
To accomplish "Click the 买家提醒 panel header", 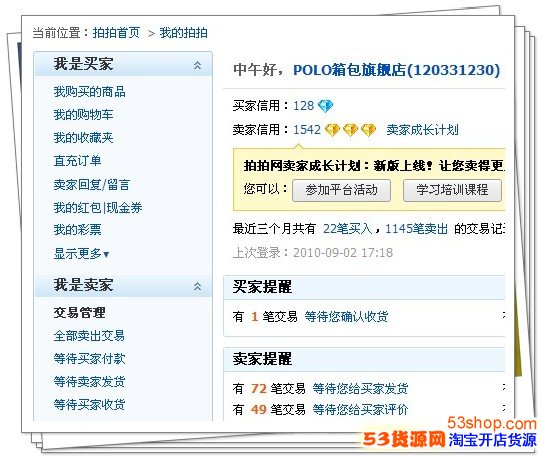I will click(x=364, y=287).
